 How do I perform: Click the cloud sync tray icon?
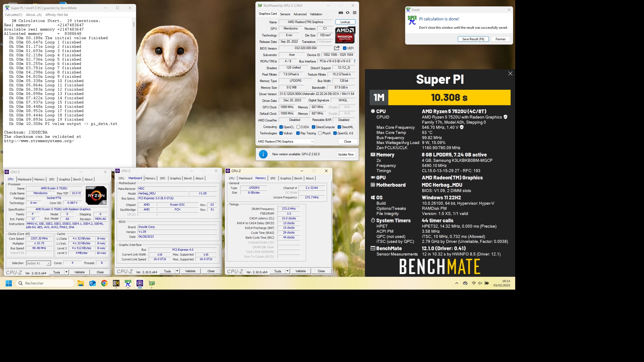pyautogui.click(x=465, y=283)
